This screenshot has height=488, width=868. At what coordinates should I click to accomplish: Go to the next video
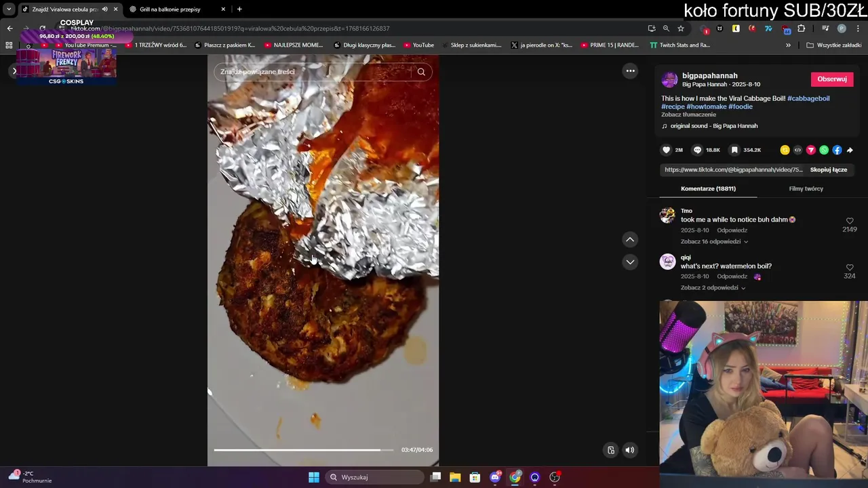click(630, 262)
